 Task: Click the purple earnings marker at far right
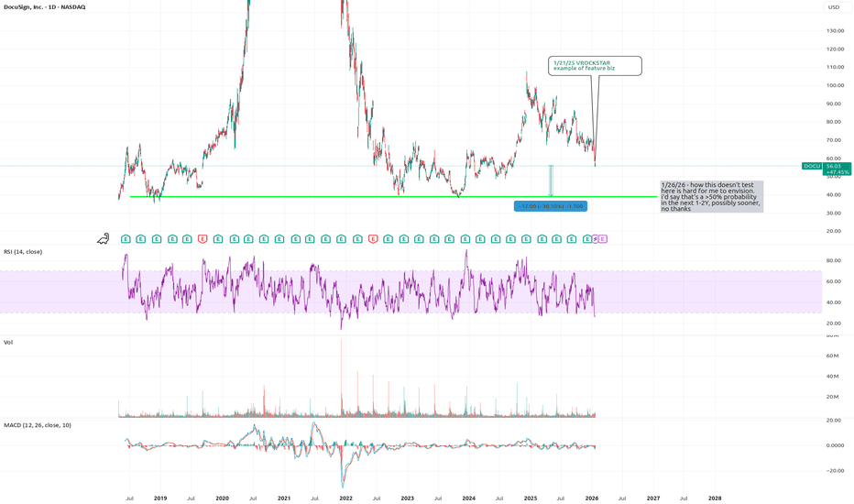pos(603,239)
